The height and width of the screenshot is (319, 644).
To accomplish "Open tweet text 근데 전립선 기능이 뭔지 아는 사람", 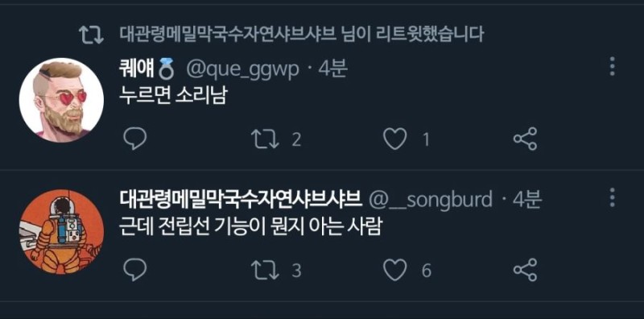I will coord(251,226).
